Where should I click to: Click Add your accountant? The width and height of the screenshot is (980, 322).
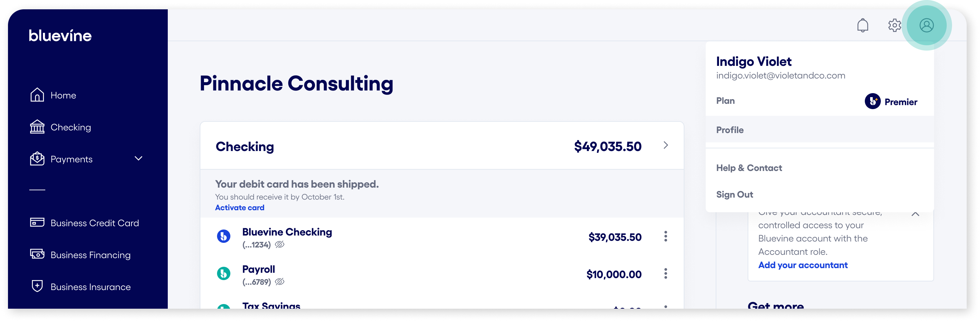click(803, 265)
